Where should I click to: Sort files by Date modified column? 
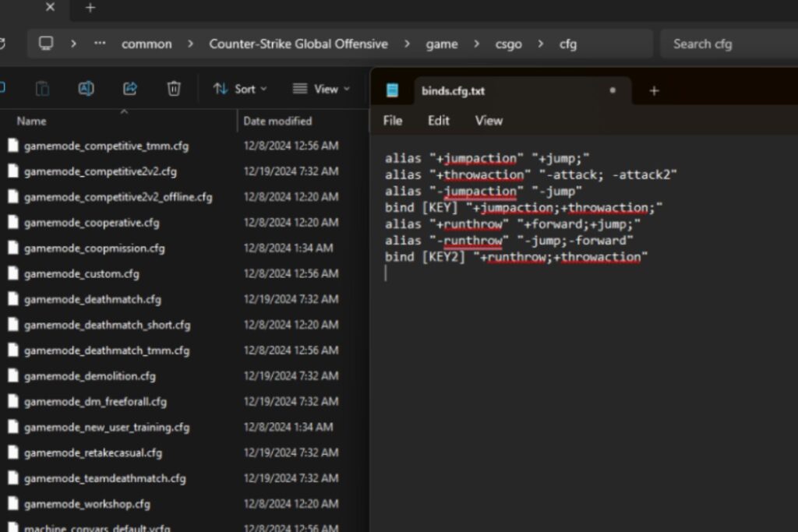277,121
